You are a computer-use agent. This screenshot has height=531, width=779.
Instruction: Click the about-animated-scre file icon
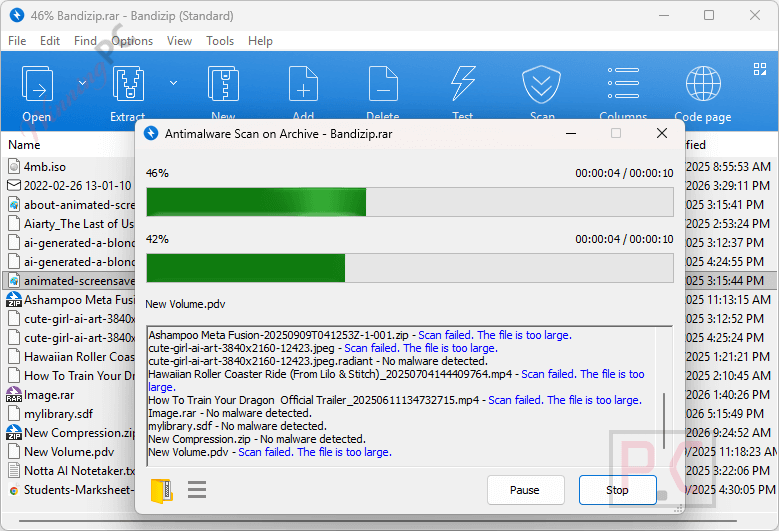pyautogui.click(x=14, y=205)
